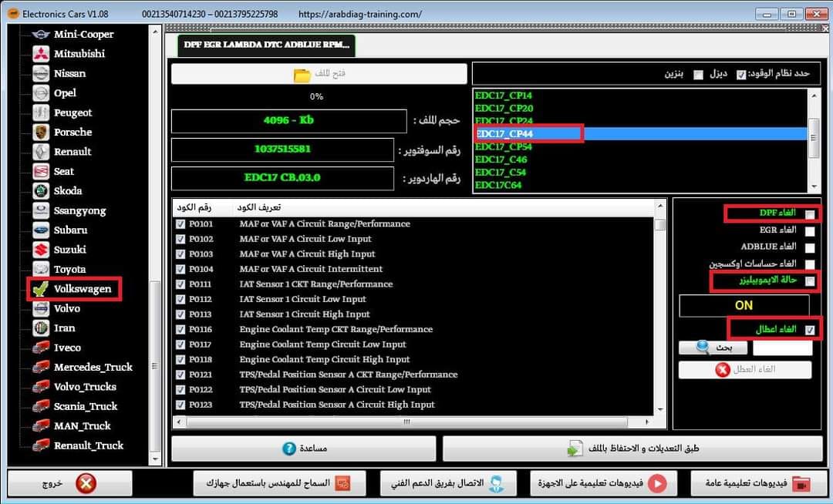Image resolution: width=833 pixels, height=504 pixels.
Task: Choose the Ssangyong logo icon
Action: pos(41,210)
